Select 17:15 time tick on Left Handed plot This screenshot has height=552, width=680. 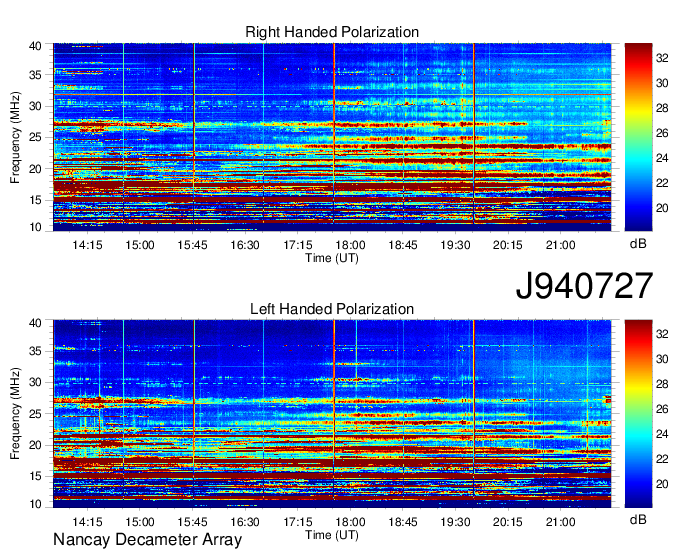[x=298, y=522]
